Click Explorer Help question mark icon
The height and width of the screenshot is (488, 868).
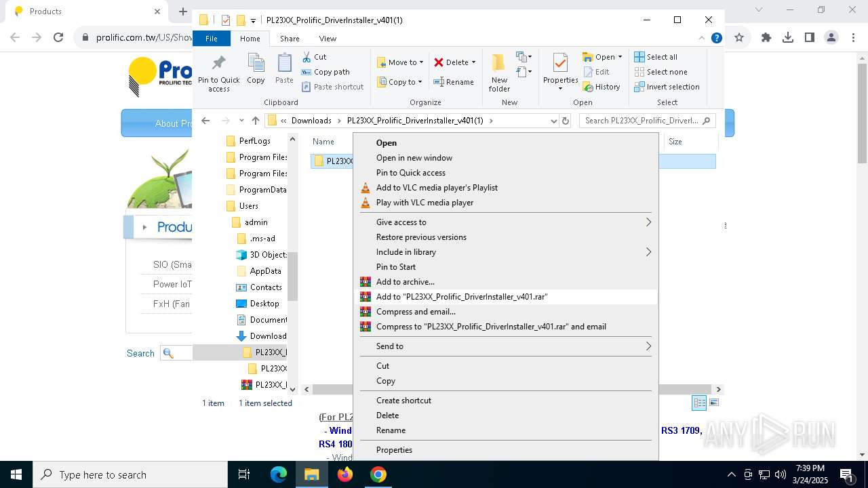(716, 39)
